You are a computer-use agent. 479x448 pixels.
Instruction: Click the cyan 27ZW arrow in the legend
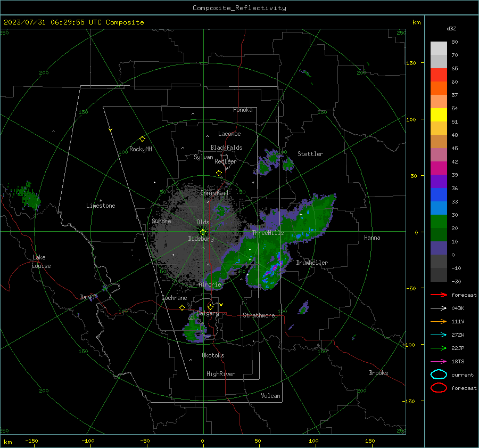(439, 335)
